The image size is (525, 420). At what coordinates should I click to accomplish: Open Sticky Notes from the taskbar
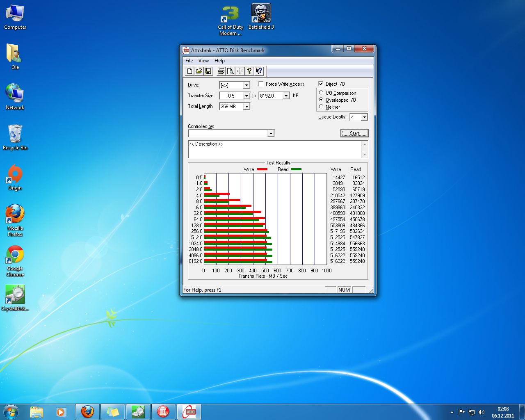tap(113, 412)
